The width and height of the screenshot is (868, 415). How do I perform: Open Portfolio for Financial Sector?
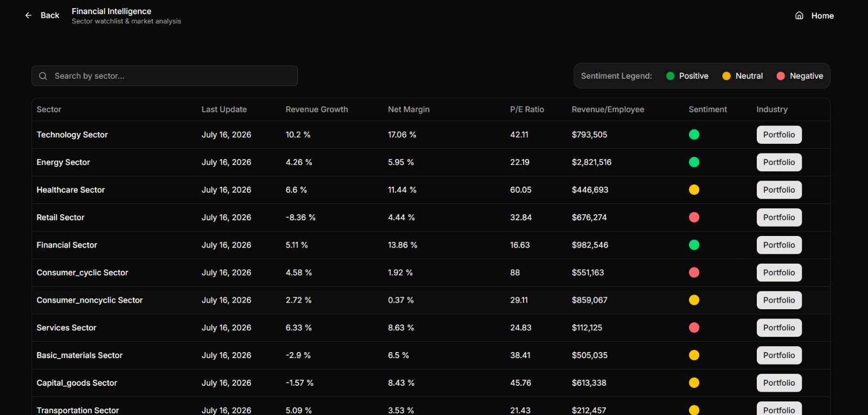(x=779, y=245)
